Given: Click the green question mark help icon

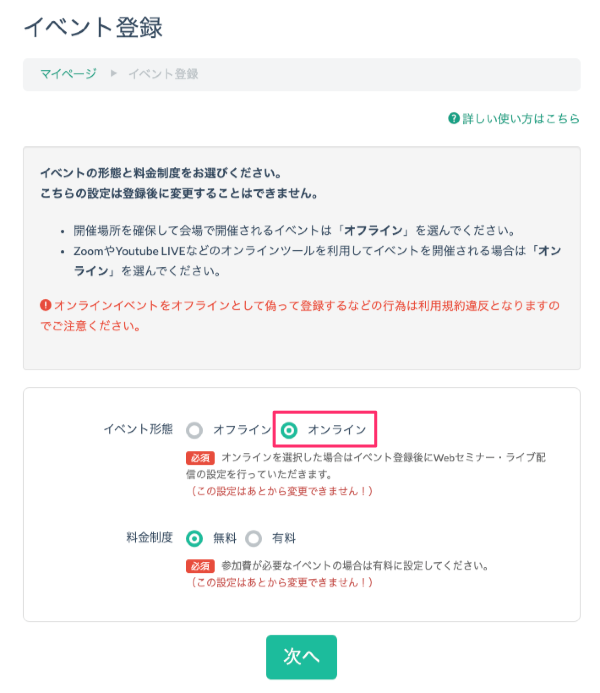Looking at the screenshot, I should [454, 118].
